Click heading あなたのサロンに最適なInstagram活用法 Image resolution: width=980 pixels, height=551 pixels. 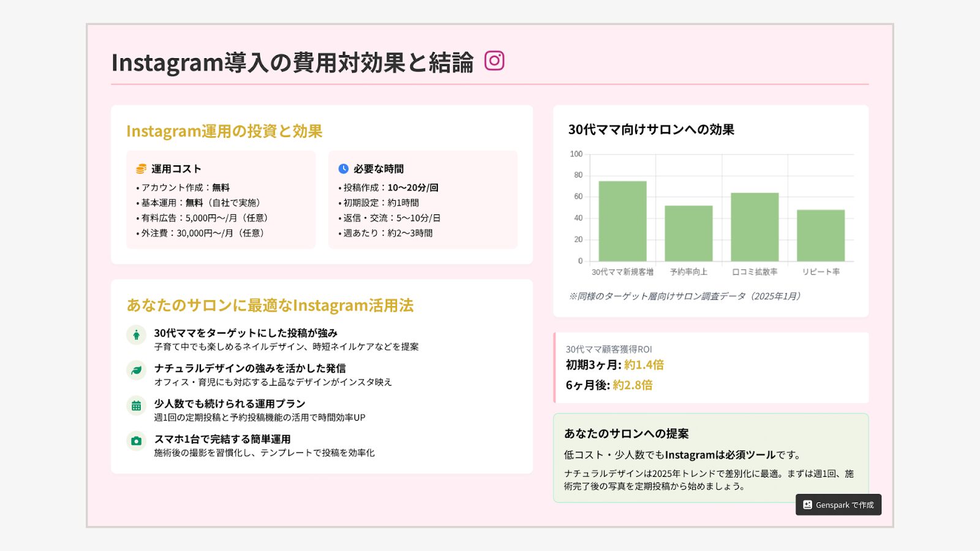point(270,305)
